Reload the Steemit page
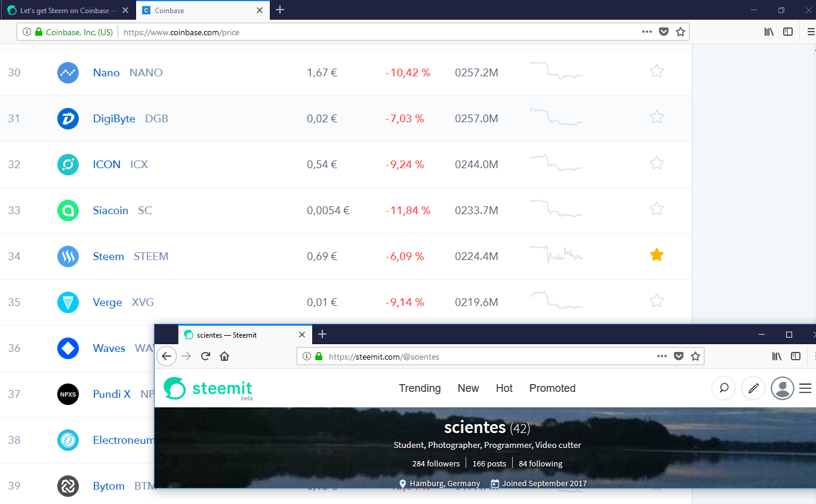The width and height of the screenshot is (816, 504). pyautogui.click(x=205, y=356)
